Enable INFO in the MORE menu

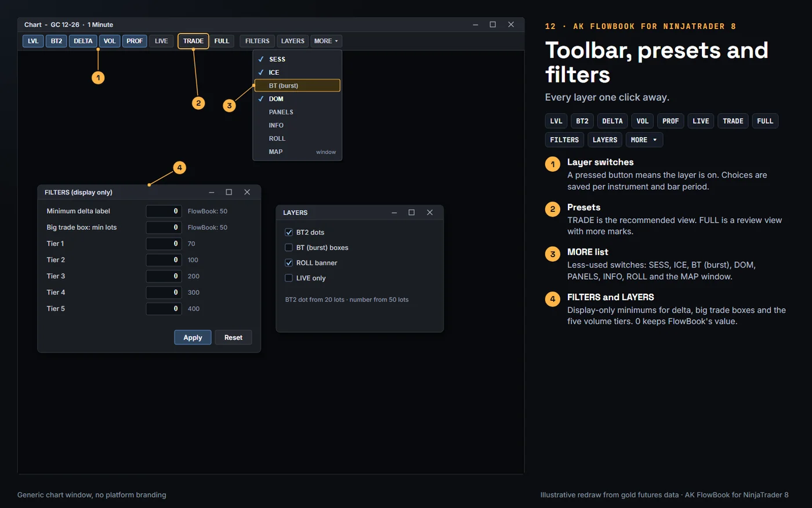point(298,125)
